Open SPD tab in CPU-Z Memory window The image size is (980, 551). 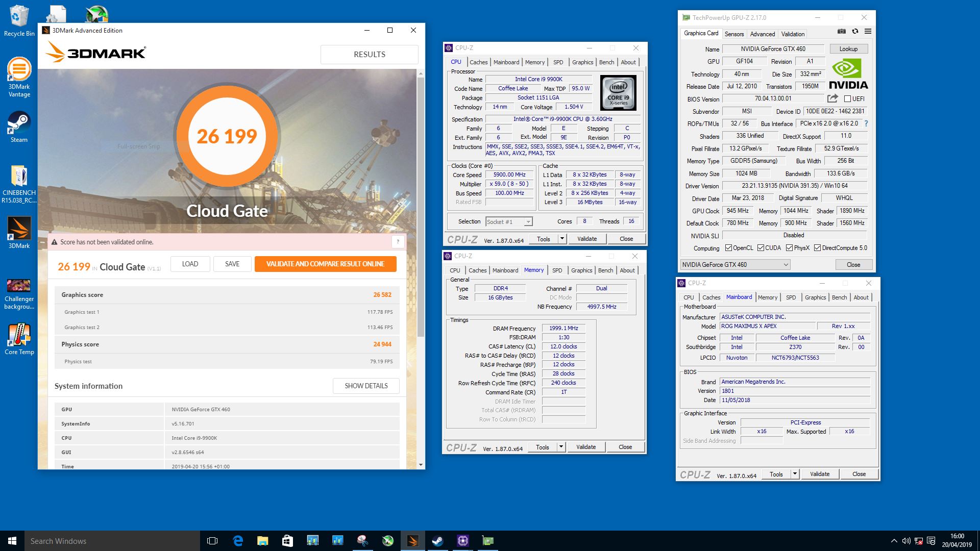[x=557, y=270]
